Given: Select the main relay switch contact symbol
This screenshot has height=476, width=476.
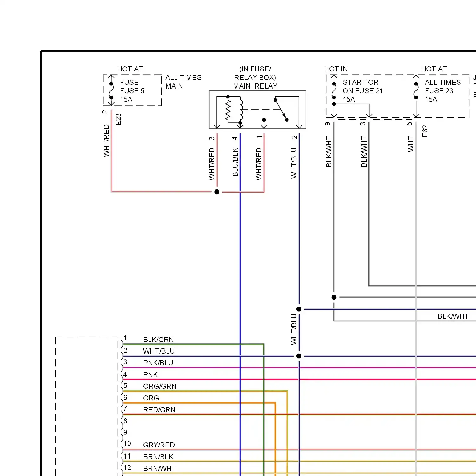Looking at the screenshot, I should pyautogui.click(x=281, y=110).
